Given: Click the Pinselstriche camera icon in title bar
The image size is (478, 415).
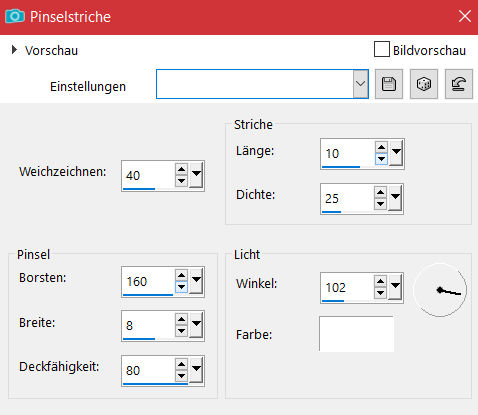Looking at the screenshot, I should coord(15,16).
